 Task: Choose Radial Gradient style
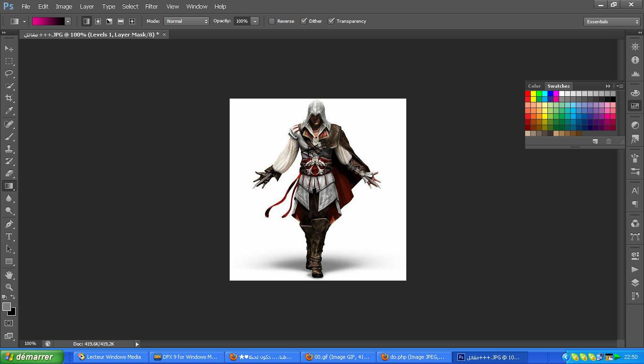(x=98, y=21)
